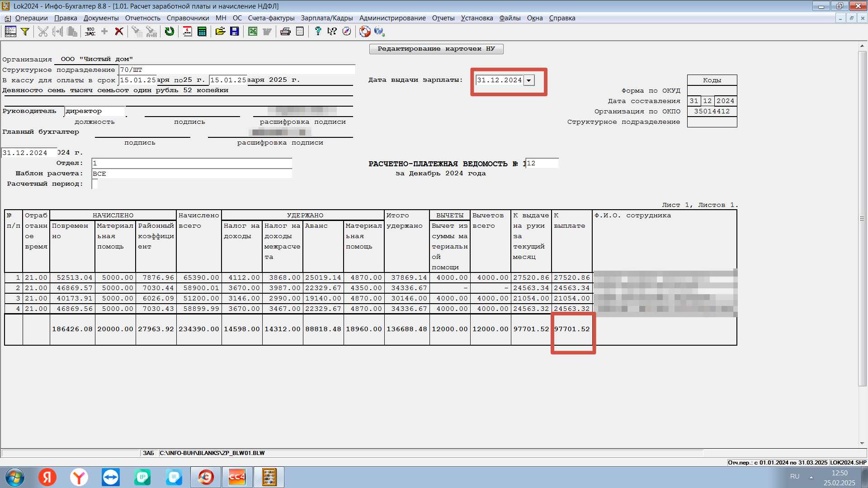
Task: Open TeamViewer from the taskbar
Action: (x=111, y=477)
